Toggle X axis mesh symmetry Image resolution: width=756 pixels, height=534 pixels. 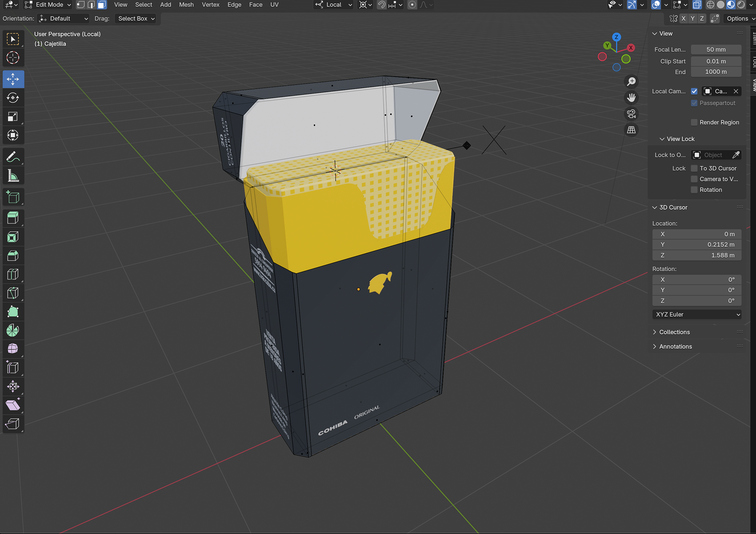pos(684,19)
